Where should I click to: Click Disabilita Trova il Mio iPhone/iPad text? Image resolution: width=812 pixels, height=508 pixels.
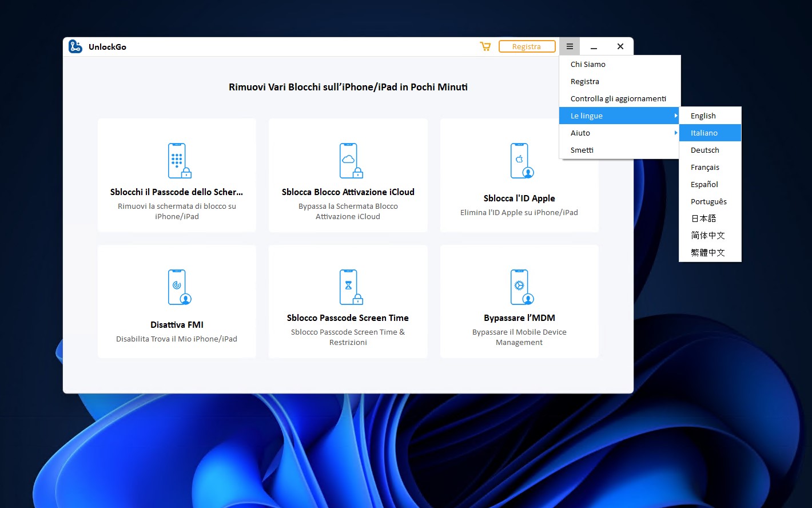pos(177,339)
